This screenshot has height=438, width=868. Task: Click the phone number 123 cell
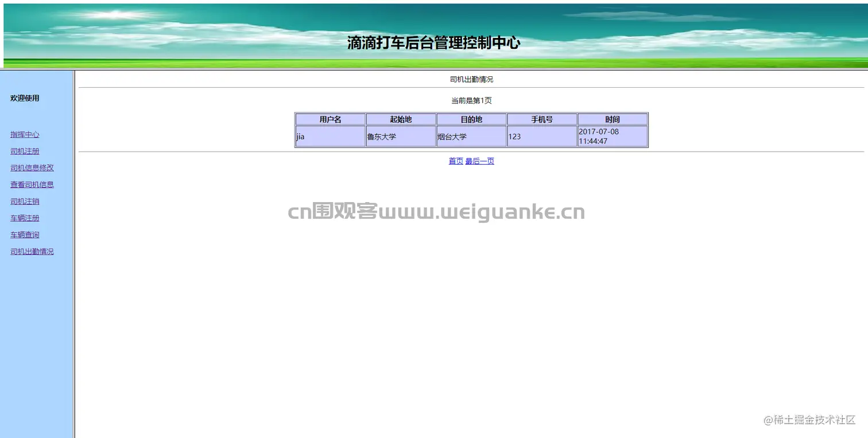[x=542, y=137]
